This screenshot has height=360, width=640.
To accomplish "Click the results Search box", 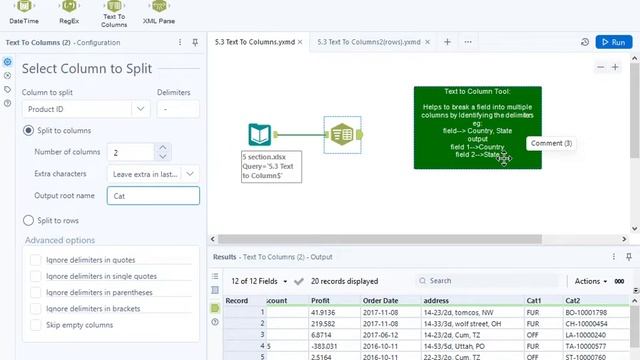I will coord(489,281).
